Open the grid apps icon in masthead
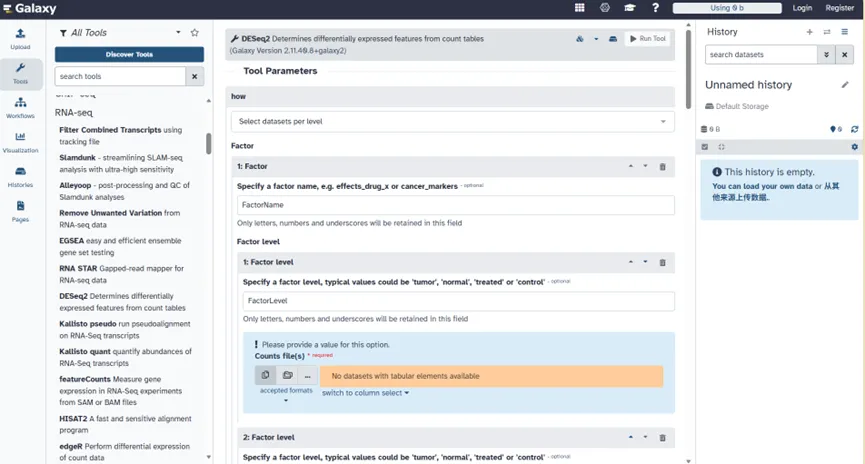The image size is (865, 464). point(580,8)
